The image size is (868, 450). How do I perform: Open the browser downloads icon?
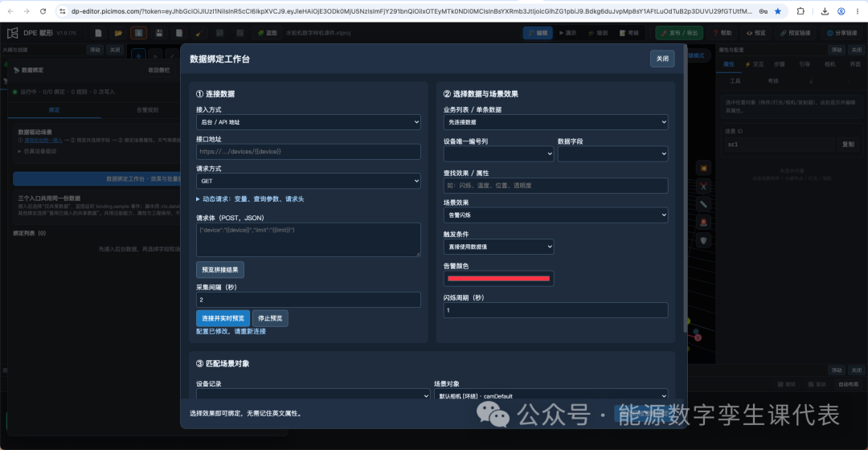825,11
